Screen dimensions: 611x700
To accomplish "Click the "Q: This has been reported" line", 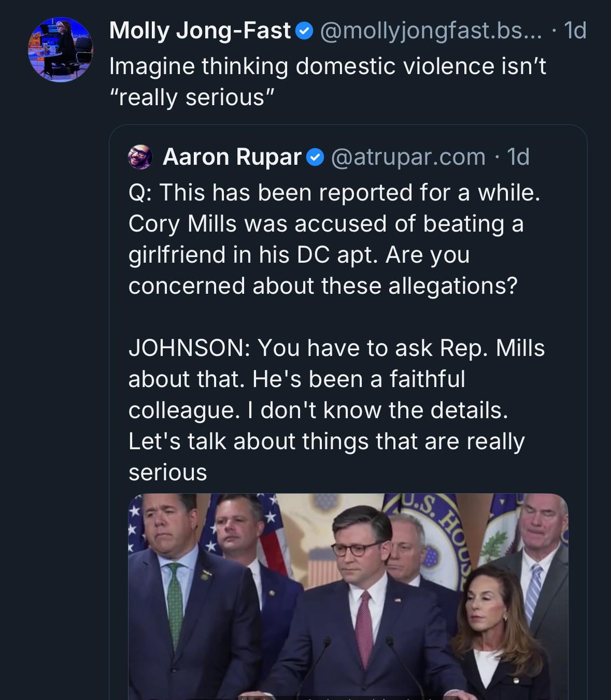I will [334, 193].
